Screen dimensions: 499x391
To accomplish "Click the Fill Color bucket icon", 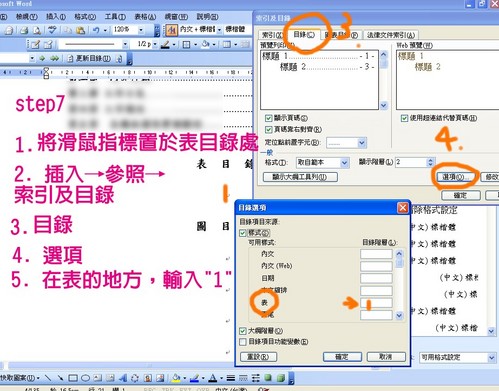I will 176,378.
